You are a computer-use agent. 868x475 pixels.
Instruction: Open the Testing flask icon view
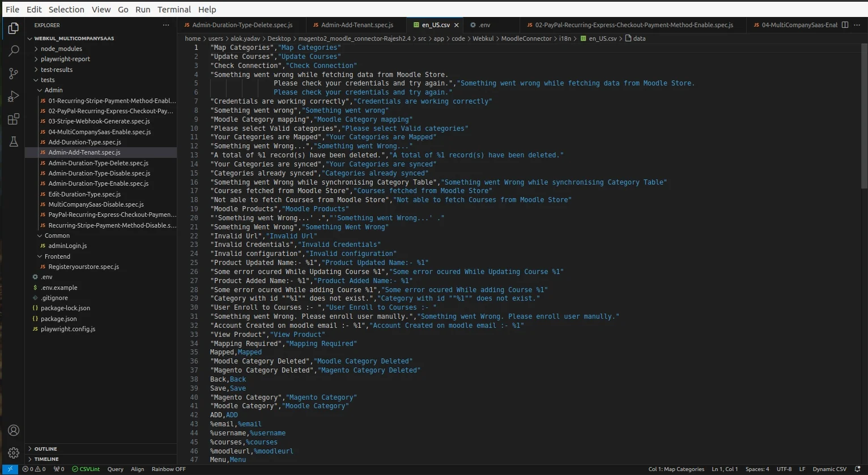click(x=14, y=142)
